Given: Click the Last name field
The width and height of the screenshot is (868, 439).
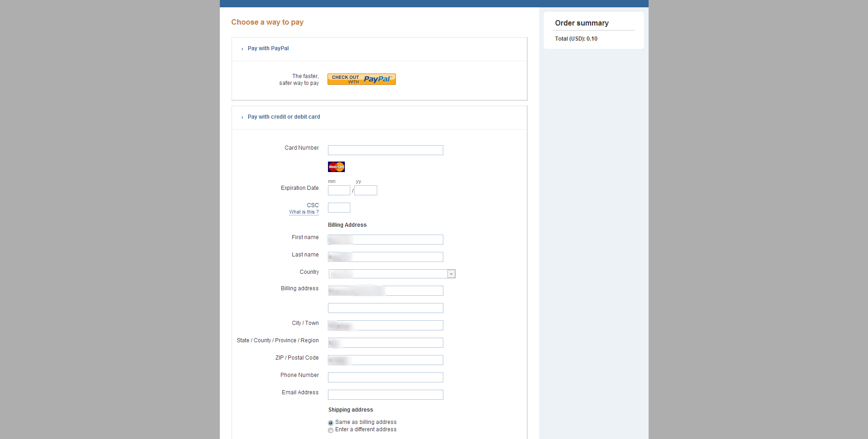Looking at the screenshot, I should (x=385, y=257).
